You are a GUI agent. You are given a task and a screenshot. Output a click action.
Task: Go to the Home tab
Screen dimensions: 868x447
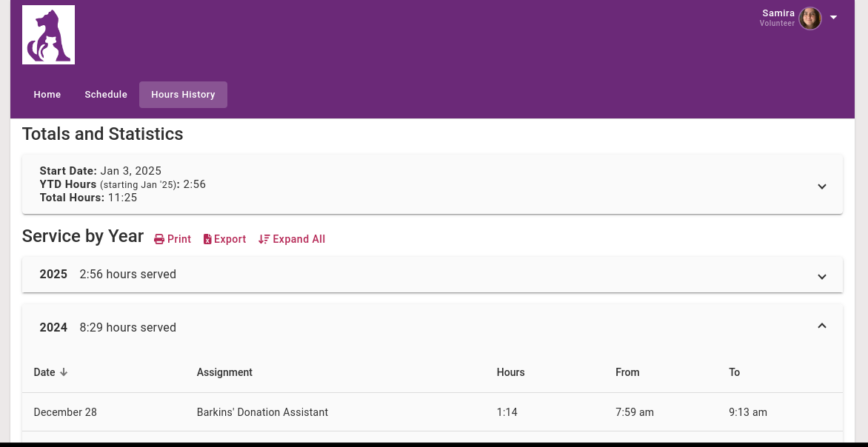tap(47, 95)
